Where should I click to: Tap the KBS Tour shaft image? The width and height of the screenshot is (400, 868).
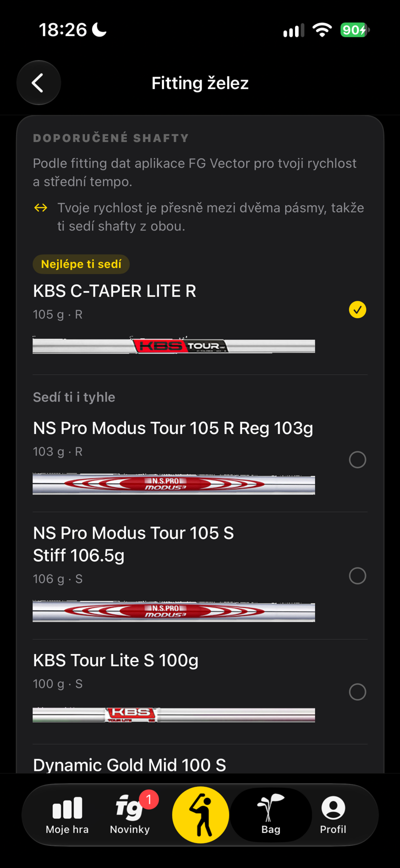coord(173,345)
